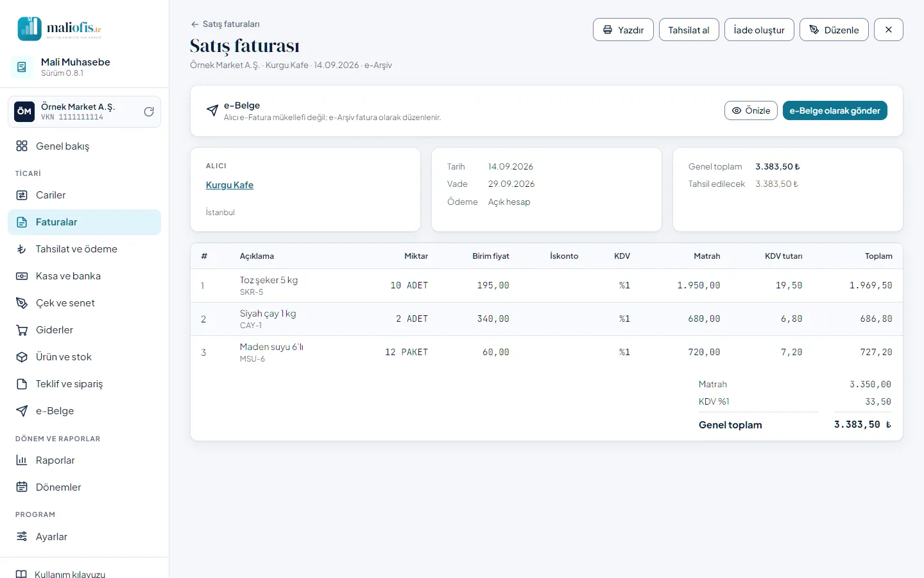Click the maliofis logo icon
This screenshot has height=578, width=924.
tap(30, 29)
